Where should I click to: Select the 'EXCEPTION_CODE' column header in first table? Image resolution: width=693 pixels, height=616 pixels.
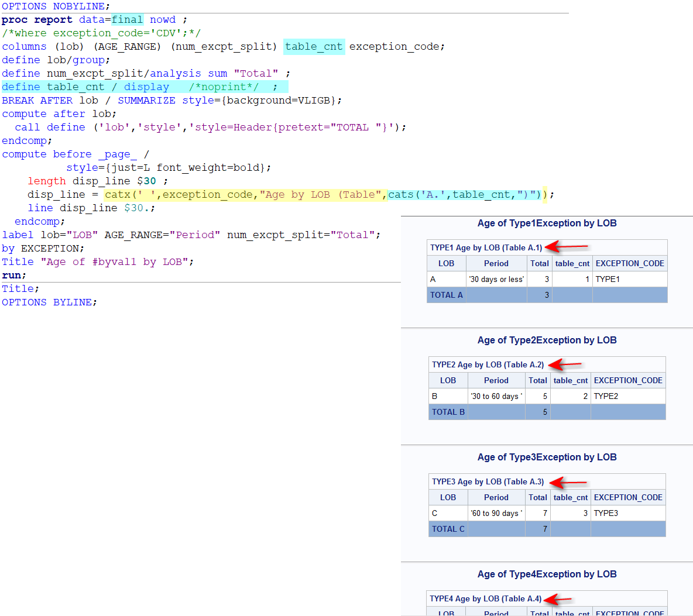pyautogui.click(x=629, y=263)
